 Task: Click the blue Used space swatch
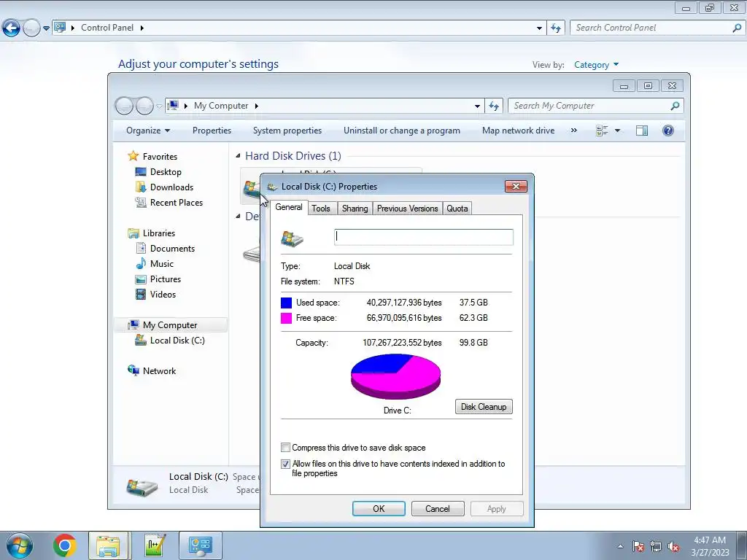point(286,303)
